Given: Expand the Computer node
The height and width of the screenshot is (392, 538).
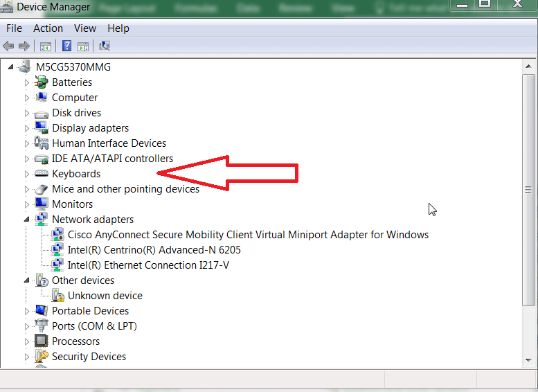Looking at the screenshot, I should point(27,98).
